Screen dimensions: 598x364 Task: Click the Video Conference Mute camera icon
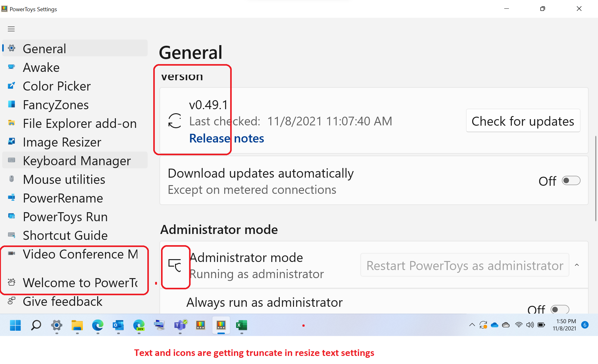click(12, 253)
